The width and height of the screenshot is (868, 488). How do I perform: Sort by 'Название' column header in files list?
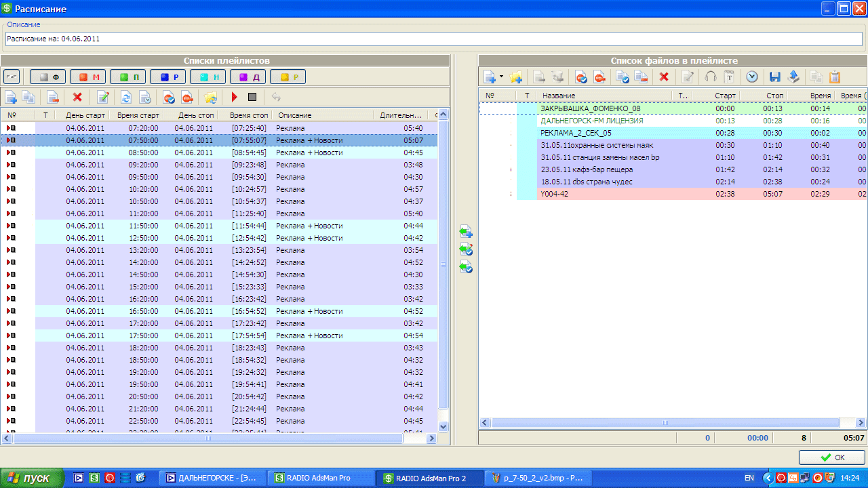604,96
